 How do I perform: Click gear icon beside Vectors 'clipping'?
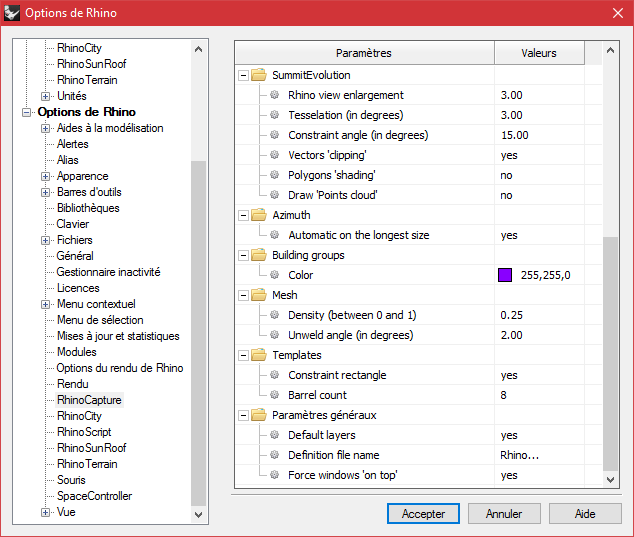click(x=275, y=155)
